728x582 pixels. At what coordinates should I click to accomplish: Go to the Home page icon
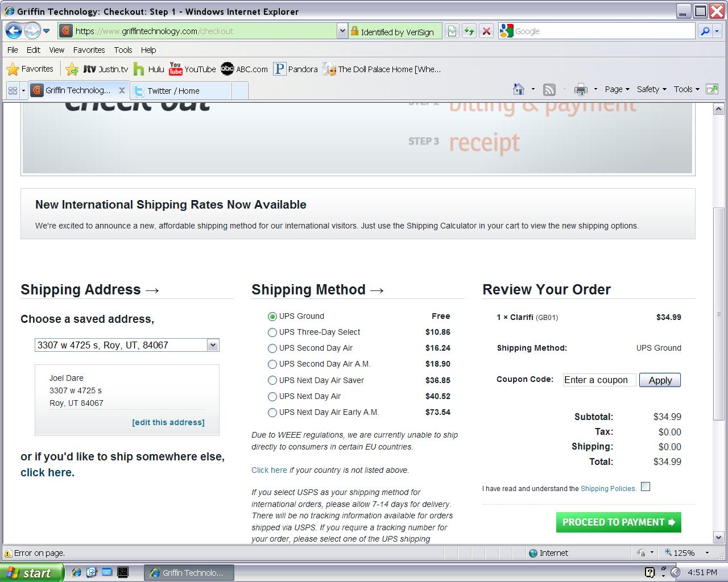519,89
